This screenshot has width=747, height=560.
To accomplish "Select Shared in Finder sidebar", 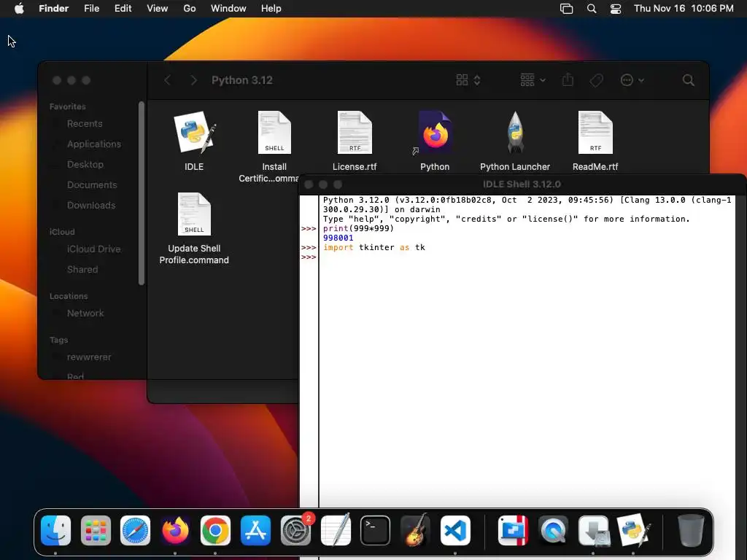I will coord(82,270).
